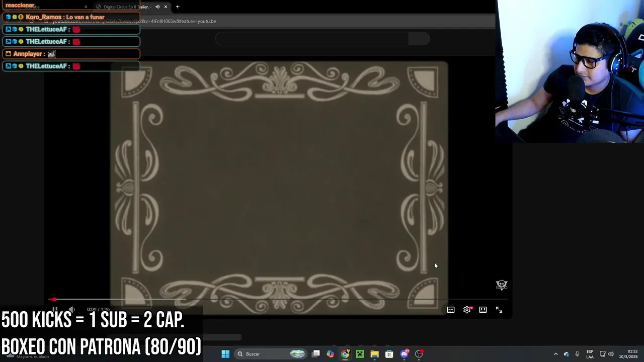Click the taskbar Buscar search box
This screenshot has height=362, width=644.
(x=271, y=354)
